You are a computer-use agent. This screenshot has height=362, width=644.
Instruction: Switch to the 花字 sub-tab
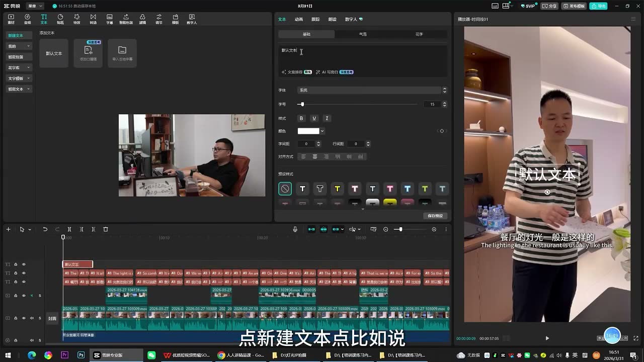coord(419,34)
